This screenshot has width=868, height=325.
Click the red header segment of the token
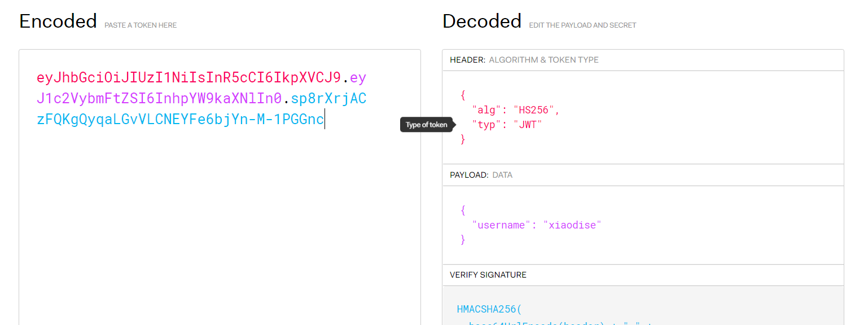[188, 77]
